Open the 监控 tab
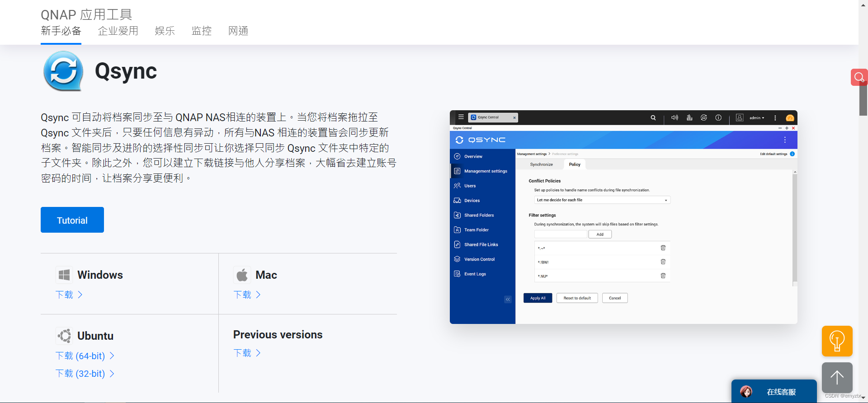This screenshot has height=403, width=868. [x=202, y=31]
